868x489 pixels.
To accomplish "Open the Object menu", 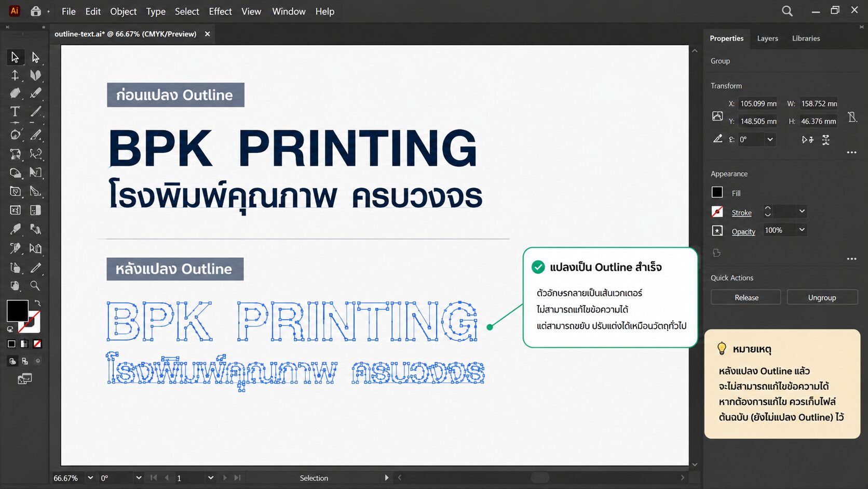I will click(123, 11).
